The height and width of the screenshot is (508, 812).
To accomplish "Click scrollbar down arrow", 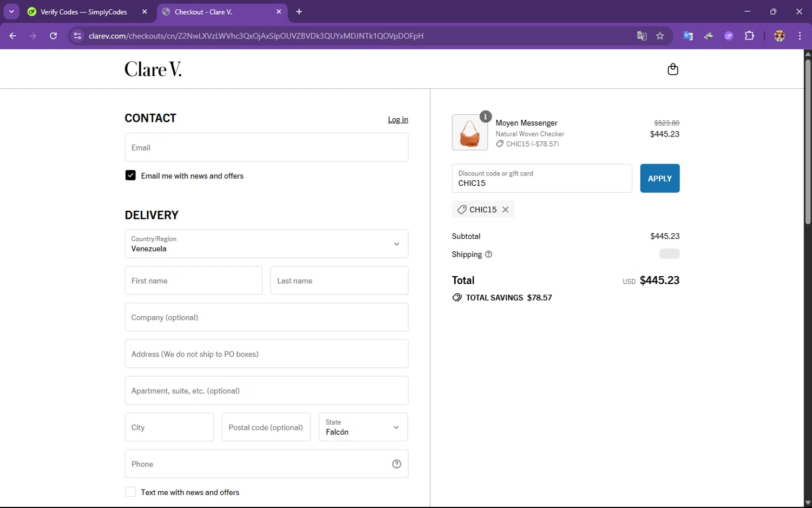I will (x=808, y=503).
